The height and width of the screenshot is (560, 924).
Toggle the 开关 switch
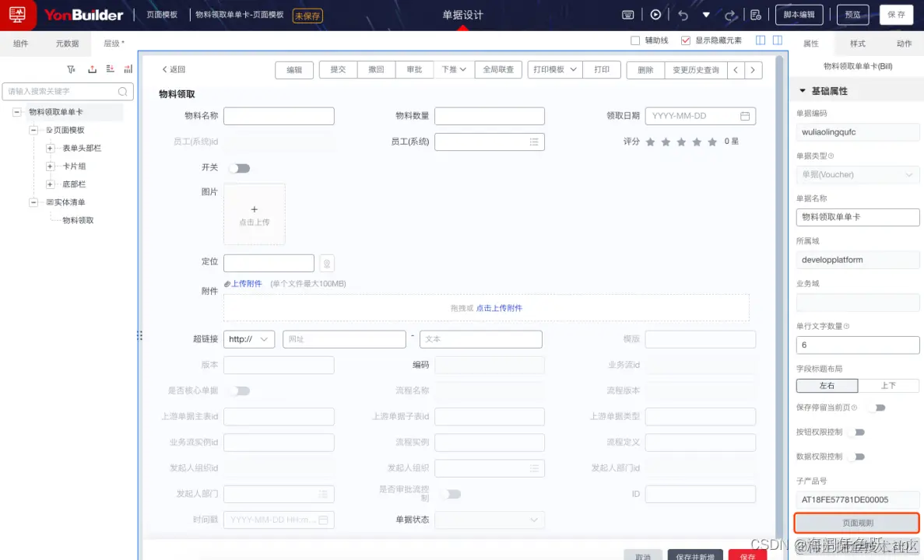pyautogui.click(x=240, y=169)
